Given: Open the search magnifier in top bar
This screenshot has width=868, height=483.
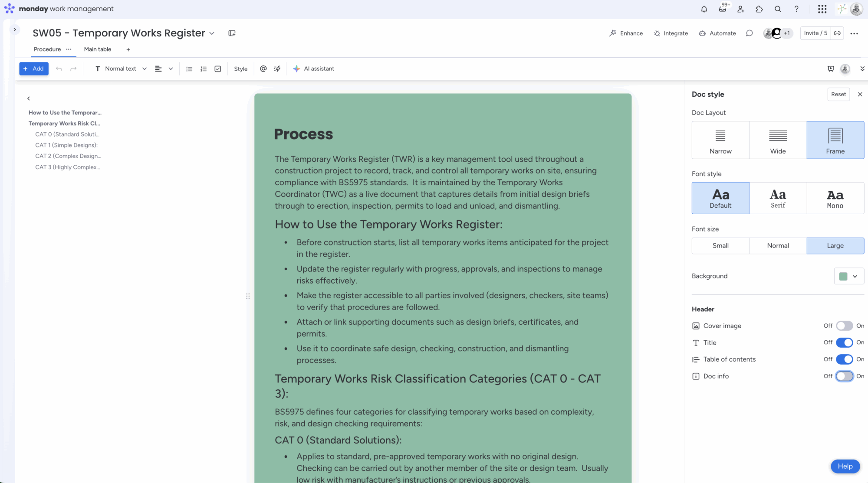Looking at the screenshot, I should pos(778,9).
